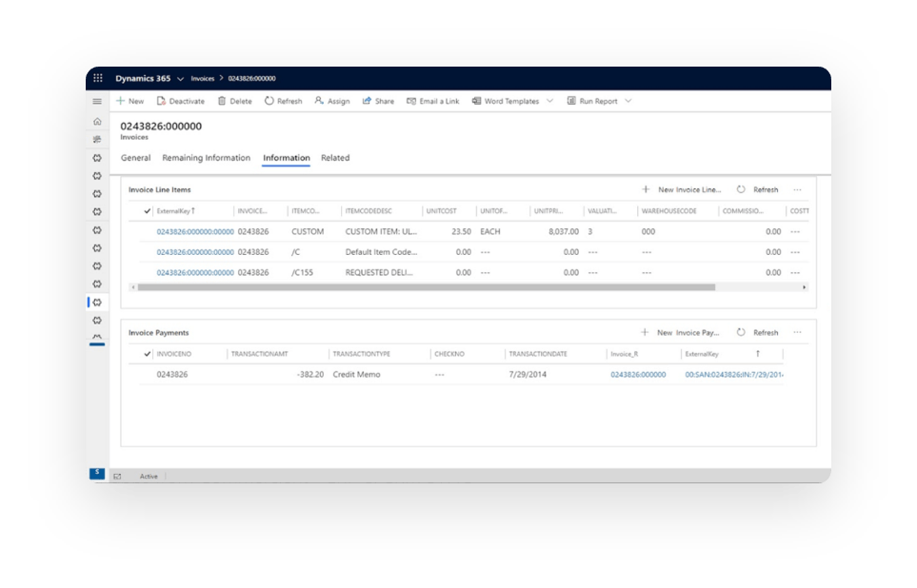Open the Recent items sidebar icon
917x588 pixels.
point(97,139)
